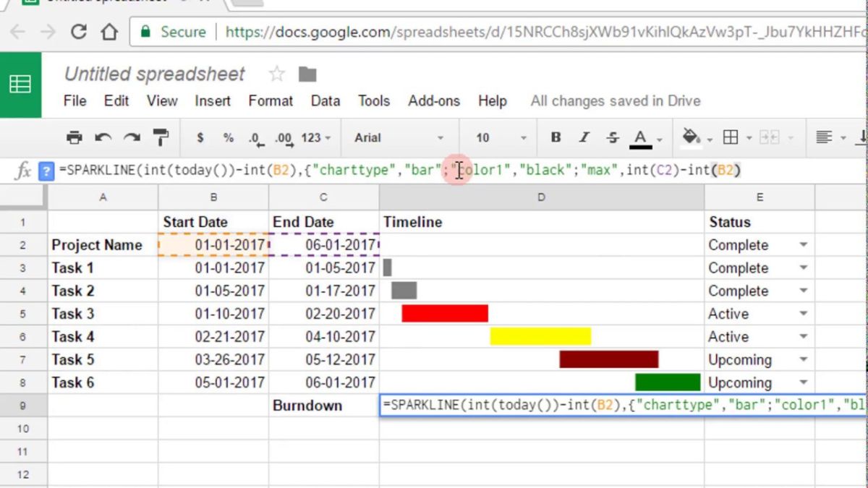Toggle italic formatting

(585, 137)
